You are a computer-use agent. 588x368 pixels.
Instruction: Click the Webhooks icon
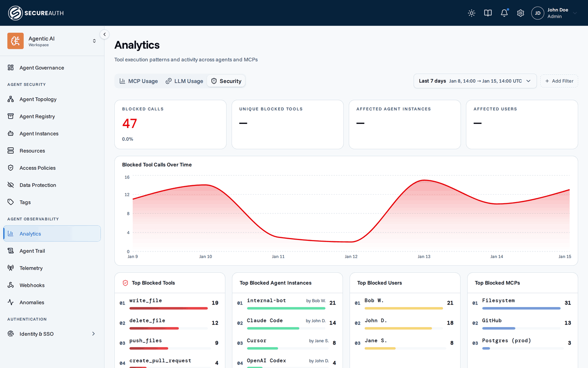pyautogui.click(x=11, y=285)
